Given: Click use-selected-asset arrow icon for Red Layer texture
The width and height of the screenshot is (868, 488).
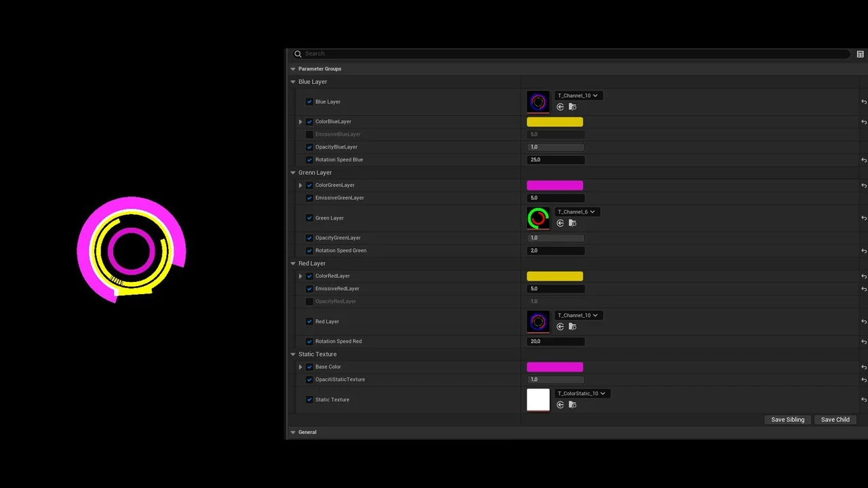Looking at the screenshot, I should tap(560, 327).
